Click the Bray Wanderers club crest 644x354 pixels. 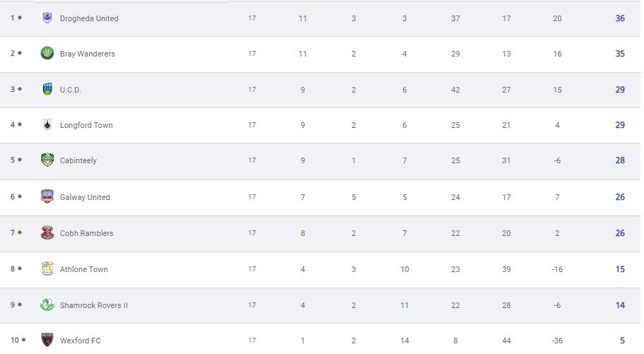(47, 54)
